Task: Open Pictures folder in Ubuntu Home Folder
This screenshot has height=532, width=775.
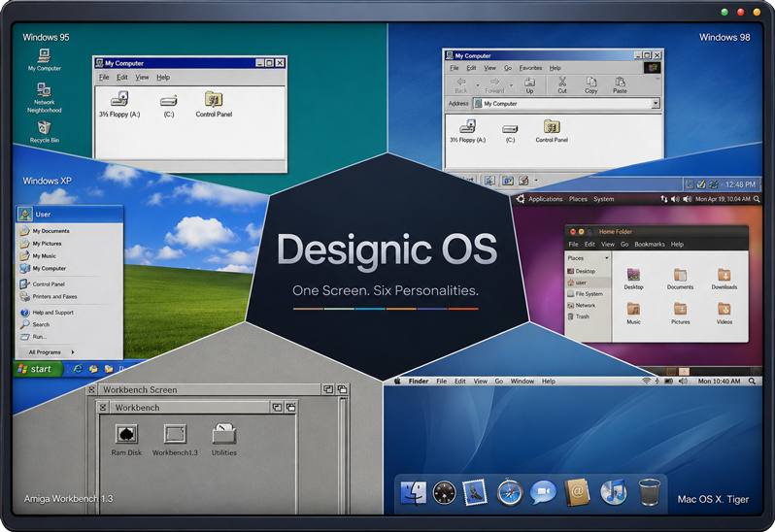Action: coord(680,314)
